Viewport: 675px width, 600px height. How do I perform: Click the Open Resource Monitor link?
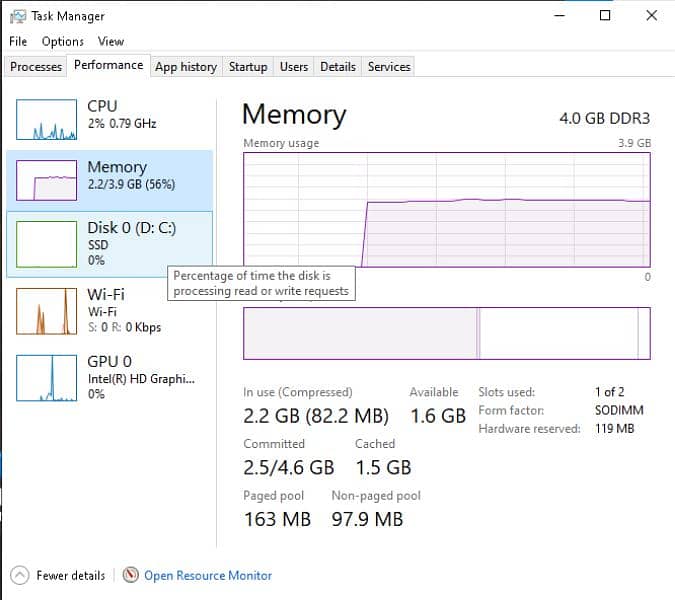[x=208, y=575]
